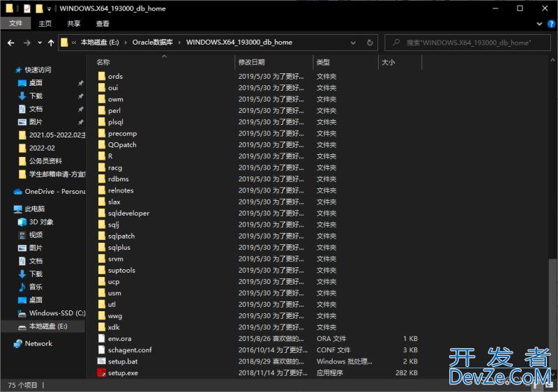The height and width of the screenshot is (392, 558).
Task: Open OneDrive - Personal in sidebar
Action: 55,191
